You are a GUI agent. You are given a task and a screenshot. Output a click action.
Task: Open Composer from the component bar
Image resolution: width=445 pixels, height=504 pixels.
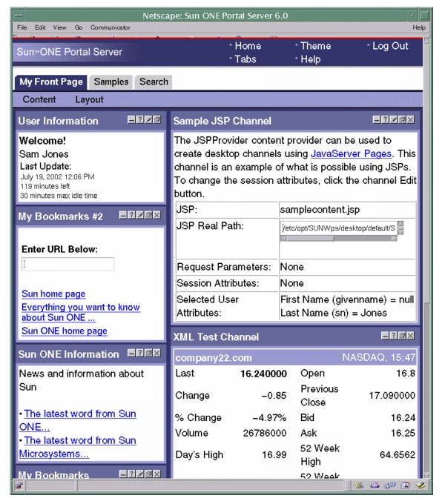pyautogui.click(x=421, y=485)
